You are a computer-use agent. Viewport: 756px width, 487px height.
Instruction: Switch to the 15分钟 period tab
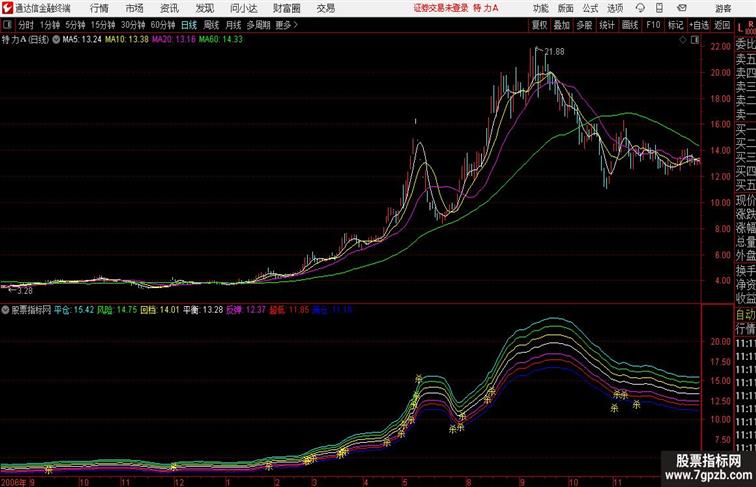coord(103,25)
